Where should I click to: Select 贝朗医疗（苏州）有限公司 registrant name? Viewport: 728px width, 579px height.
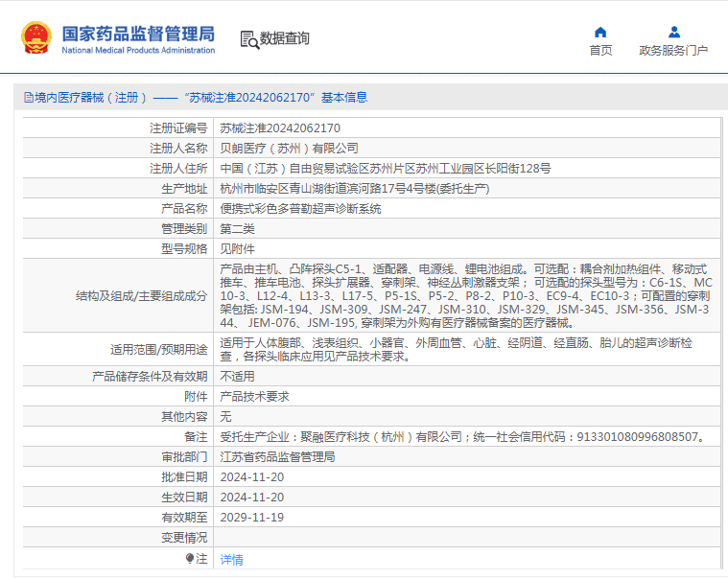click(x=289, y=149)
